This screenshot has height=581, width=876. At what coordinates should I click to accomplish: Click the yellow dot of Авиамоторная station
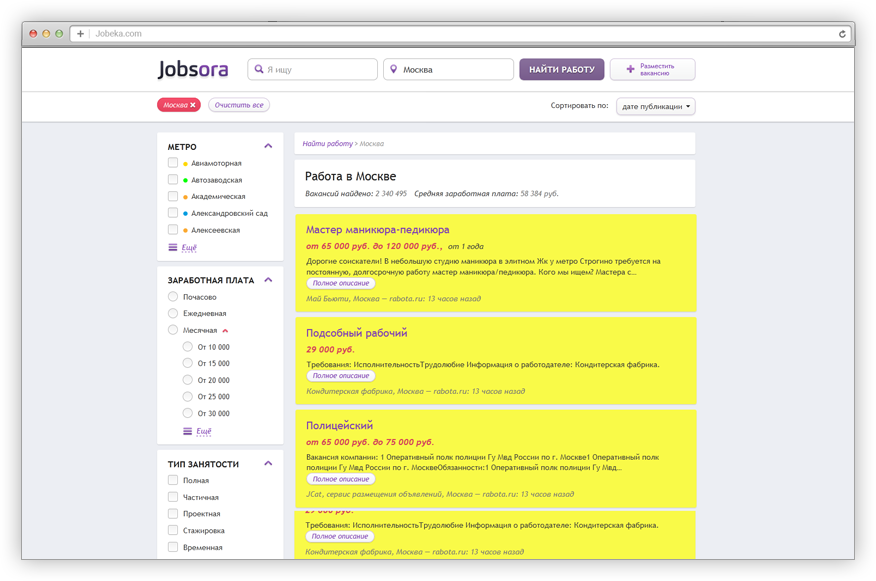pos(185,164)
